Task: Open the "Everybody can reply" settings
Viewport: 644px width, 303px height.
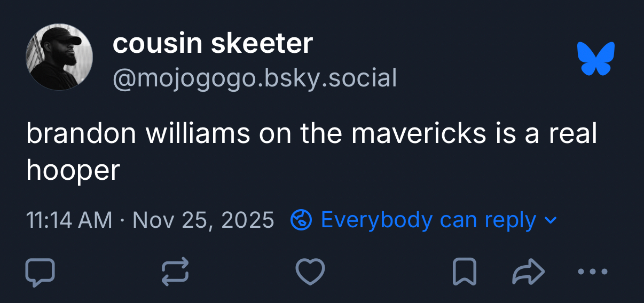Action: coord(428,220)
